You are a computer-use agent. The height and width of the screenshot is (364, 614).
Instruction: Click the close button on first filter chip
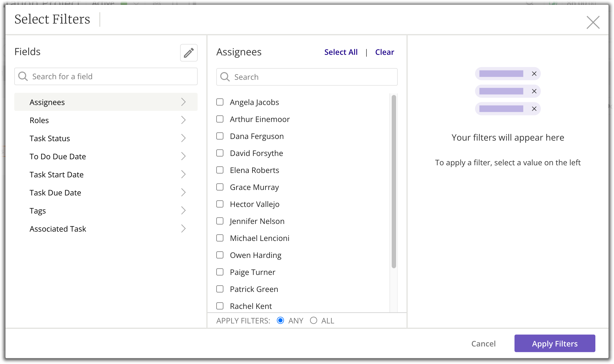point(533,74)
